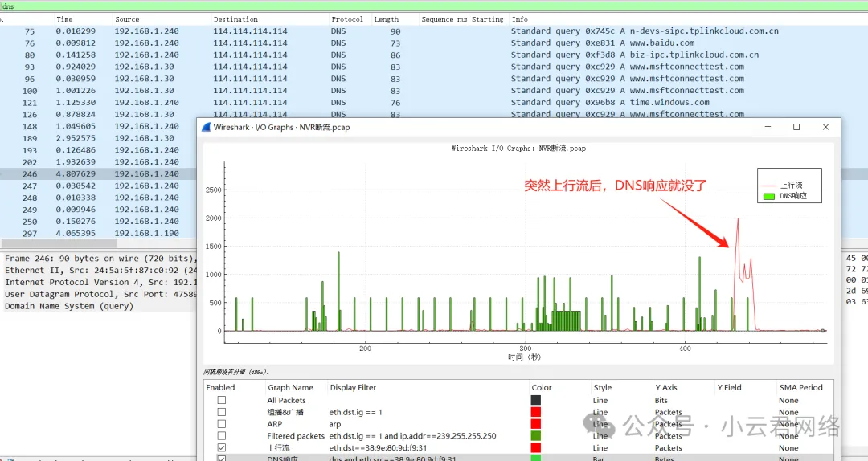Image resolution: width=868 pixels, height=461 pixels.
Task: Click the red color swatch for ARP graph
Action: [x=536, y=424]
